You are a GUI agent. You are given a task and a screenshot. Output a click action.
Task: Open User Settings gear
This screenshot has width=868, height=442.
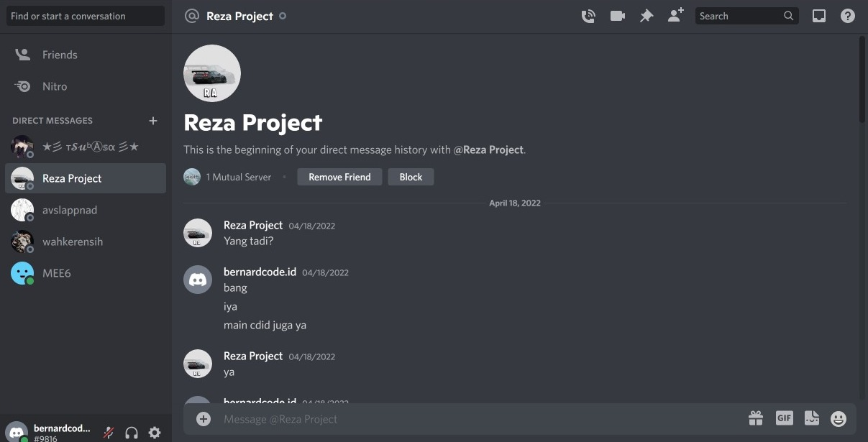[x=155, y=433]
